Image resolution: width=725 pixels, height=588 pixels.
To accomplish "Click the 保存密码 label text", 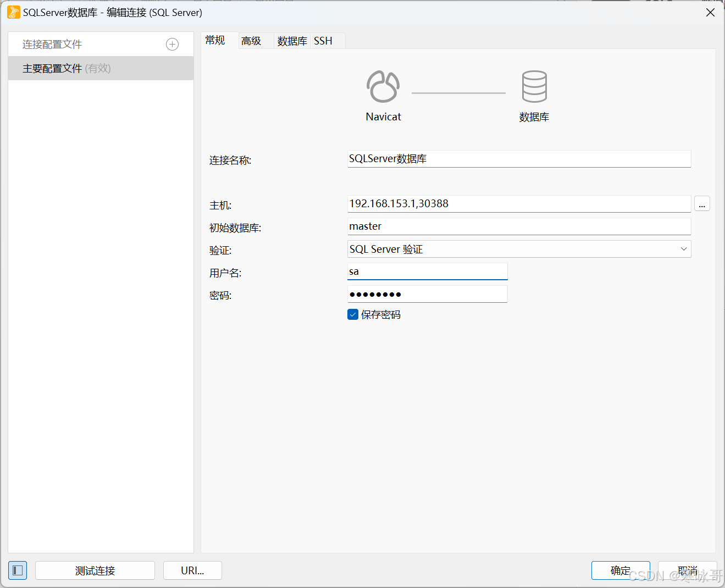I will pos(381,315).
